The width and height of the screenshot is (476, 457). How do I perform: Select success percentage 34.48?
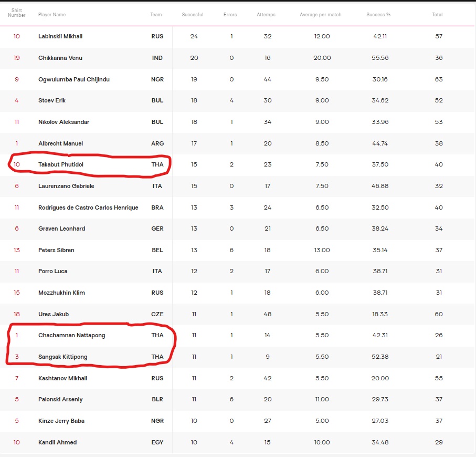pyautogui.click(x=380, y=442)
